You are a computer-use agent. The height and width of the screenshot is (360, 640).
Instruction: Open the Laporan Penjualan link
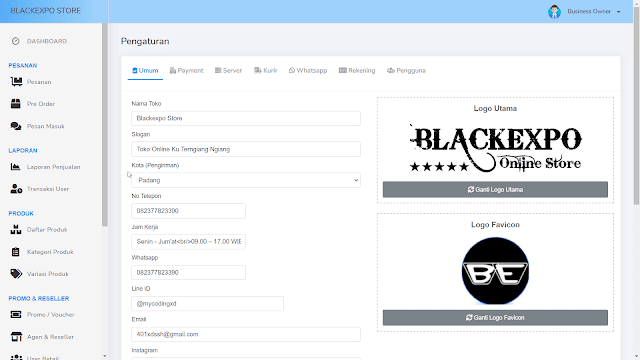point(53,167)
